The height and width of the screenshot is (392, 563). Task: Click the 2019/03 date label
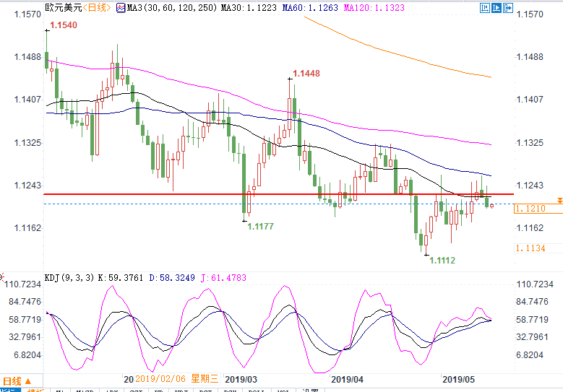pos(241,380)
